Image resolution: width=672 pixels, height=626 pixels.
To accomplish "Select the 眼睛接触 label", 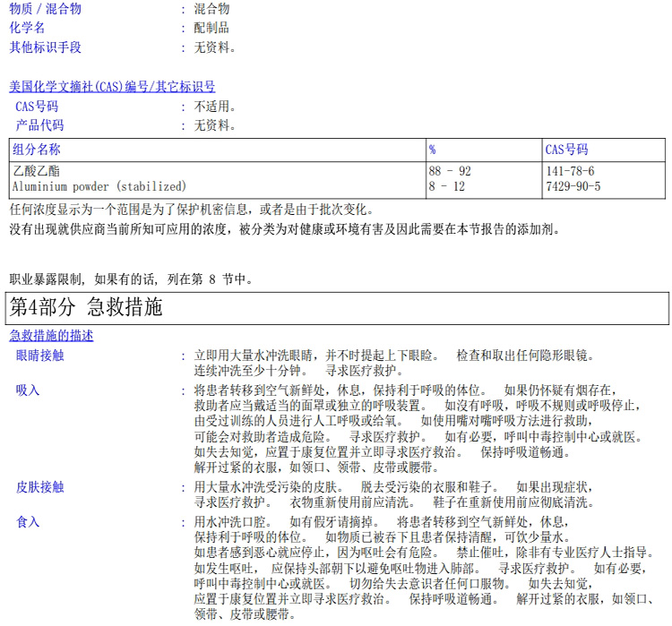I will pyautogui.click(x=39, y=356).
